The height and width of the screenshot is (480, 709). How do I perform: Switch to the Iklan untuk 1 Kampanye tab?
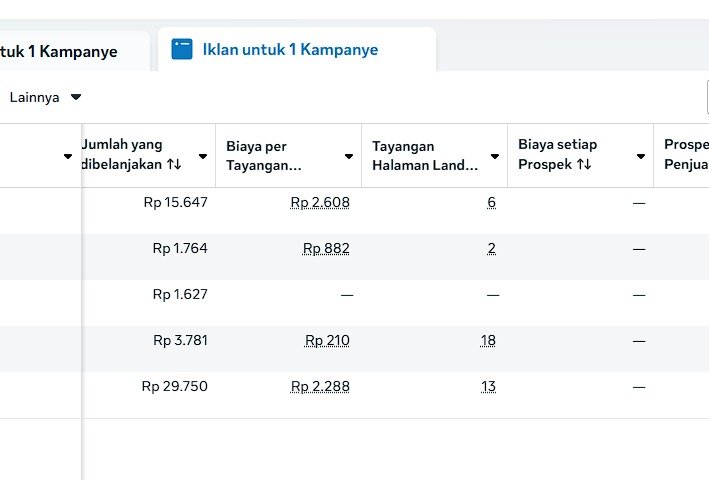tap(290, 49)
